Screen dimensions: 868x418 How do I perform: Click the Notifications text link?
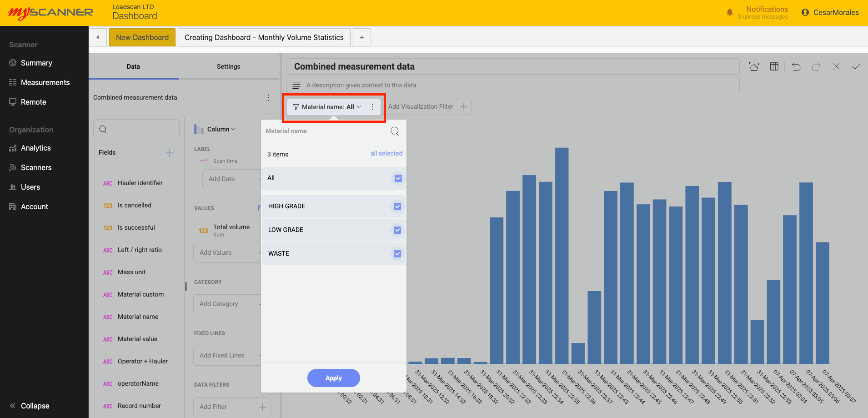click(767, 9)
